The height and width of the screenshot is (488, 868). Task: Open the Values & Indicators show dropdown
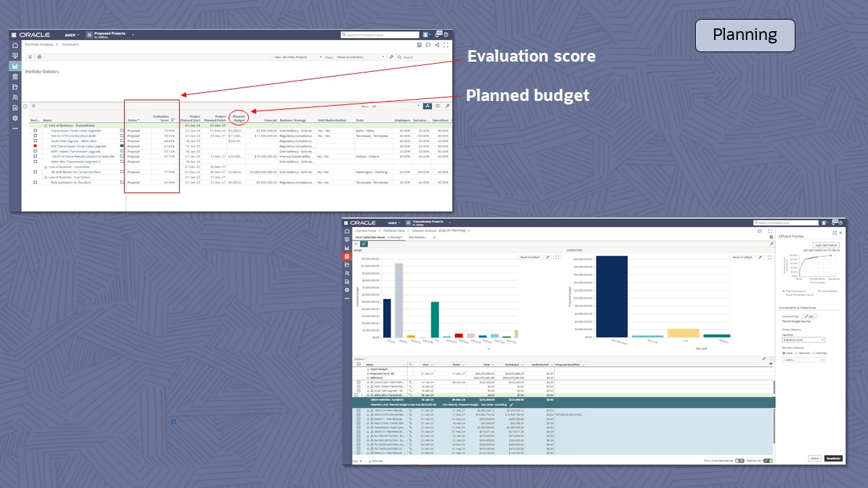pyautogui.click(x=359, y=57)
